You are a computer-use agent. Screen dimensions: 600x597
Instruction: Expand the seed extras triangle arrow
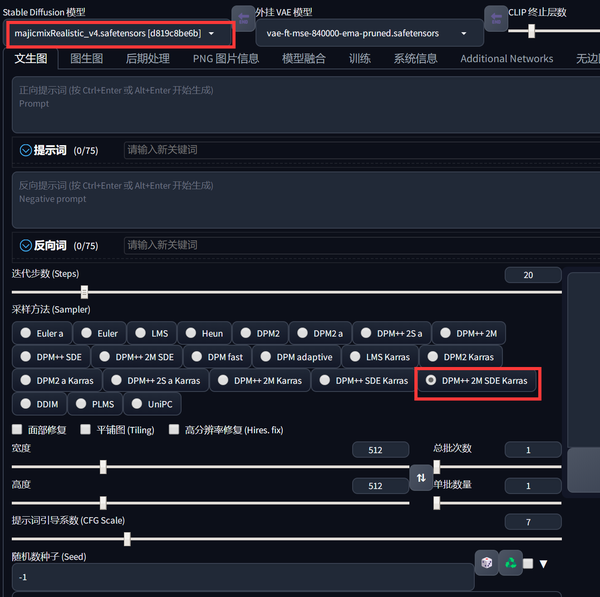(543, 564)
